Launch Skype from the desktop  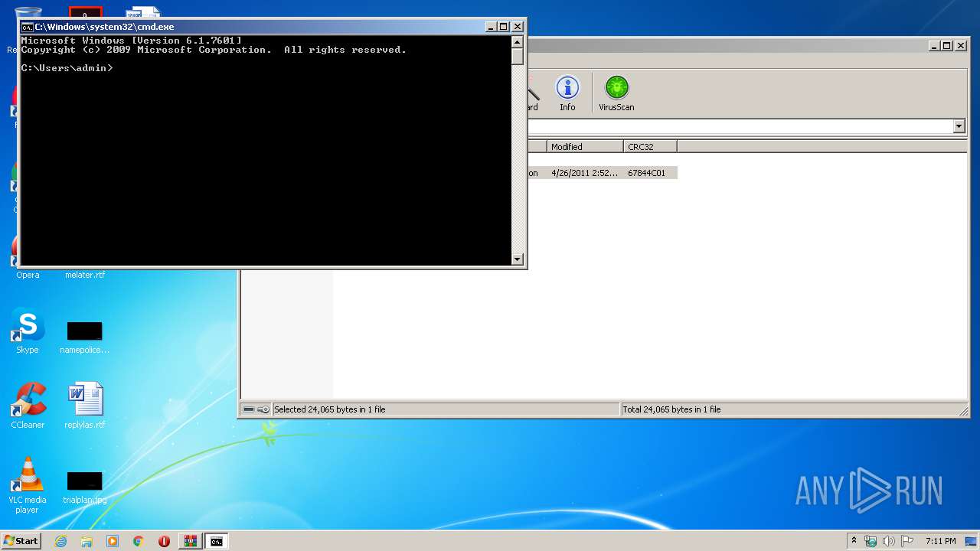point(28,331)
